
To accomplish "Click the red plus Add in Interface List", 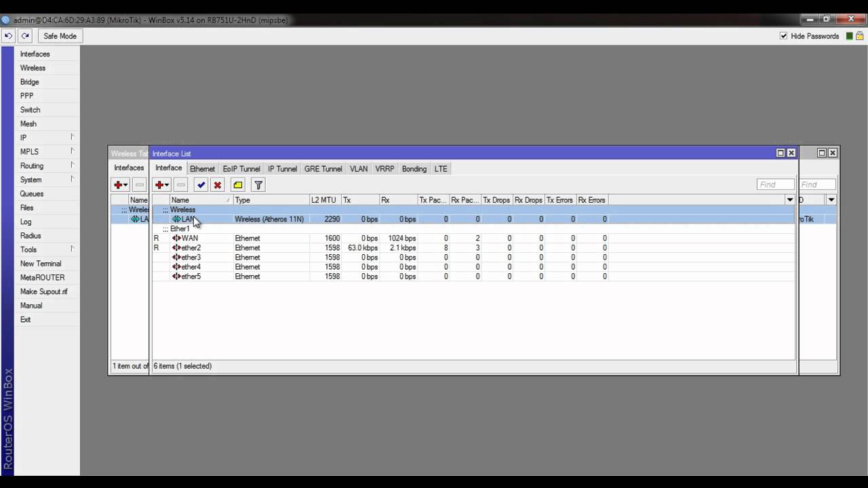I will [161, 185].
